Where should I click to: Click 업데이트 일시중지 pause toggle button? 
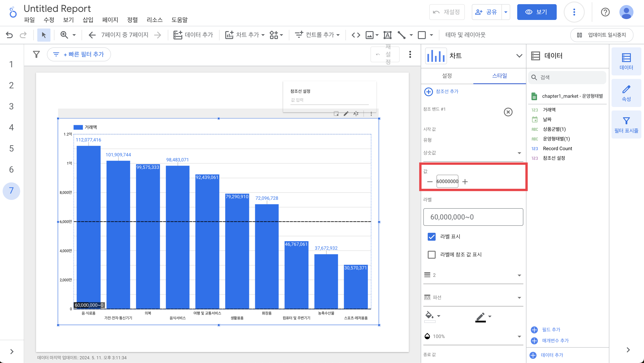601,35
